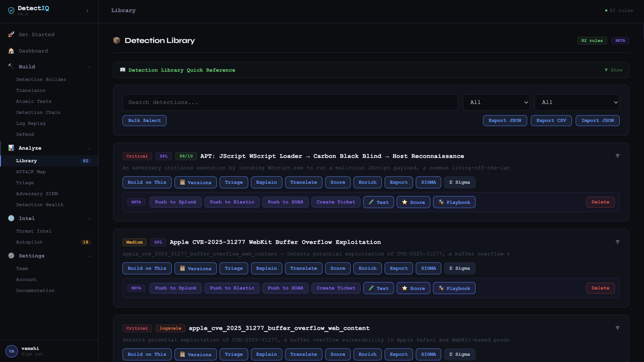The image size is (644, 362).
Task: Click the Settings gear icon in sidebar
Action: pos(11,256)
